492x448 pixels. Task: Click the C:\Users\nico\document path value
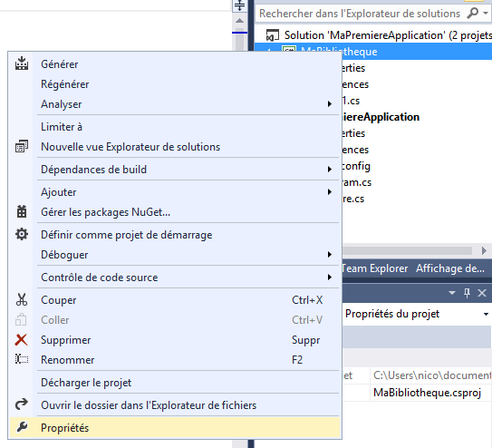432,375
